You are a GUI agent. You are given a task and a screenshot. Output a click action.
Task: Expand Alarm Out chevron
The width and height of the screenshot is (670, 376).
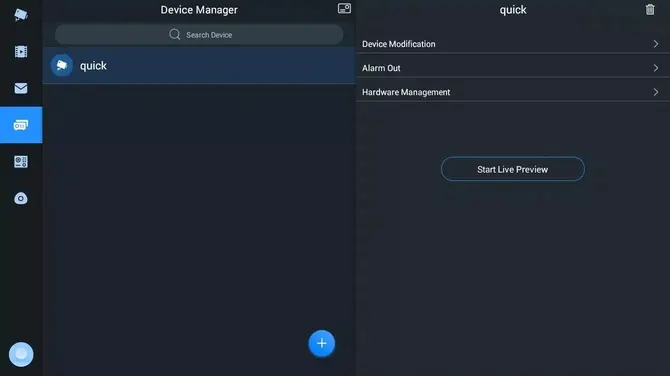(x=656, y=68)
